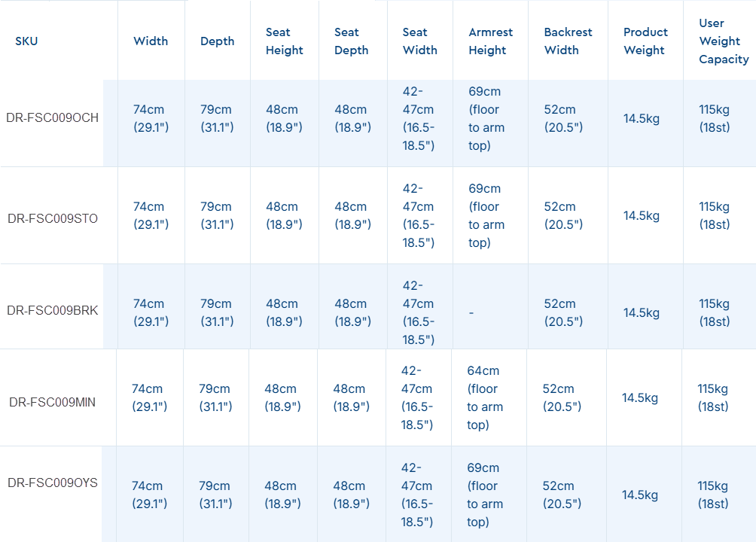Click the Armrest Height column header
Viewport: 756px width, 542px height.
[490, 41]
